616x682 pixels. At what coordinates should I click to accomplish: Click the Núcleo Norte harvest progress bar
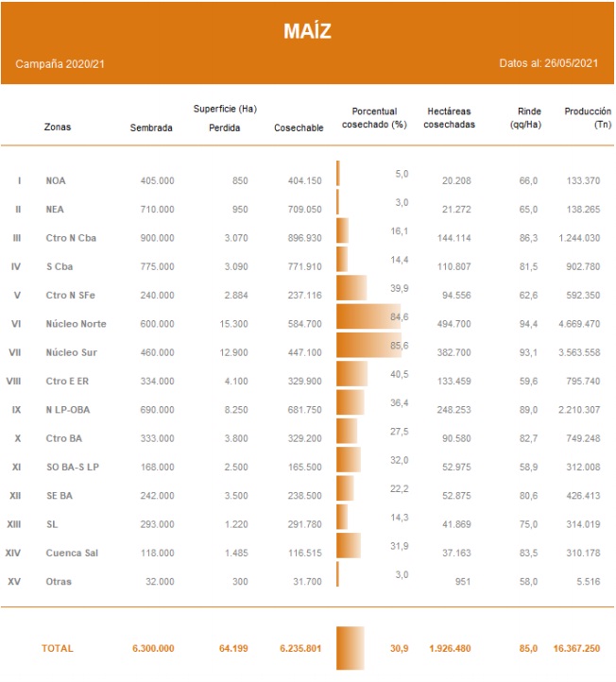click(x=368, y=316)
